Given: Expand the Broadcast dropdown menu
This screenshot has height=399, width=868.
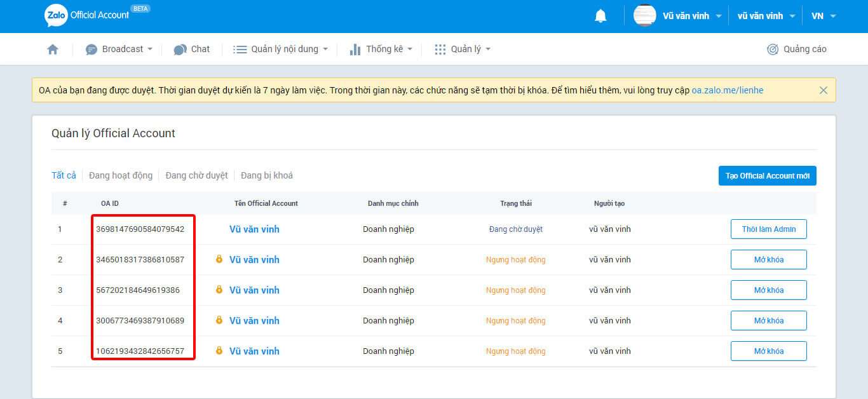Looking at the screenshot, I should [x=119, y=49].
